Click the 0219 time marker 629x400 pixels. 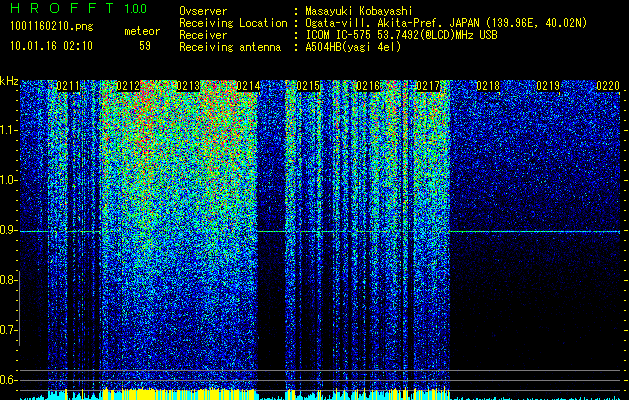pyautogui.click(x=548, y=86)
